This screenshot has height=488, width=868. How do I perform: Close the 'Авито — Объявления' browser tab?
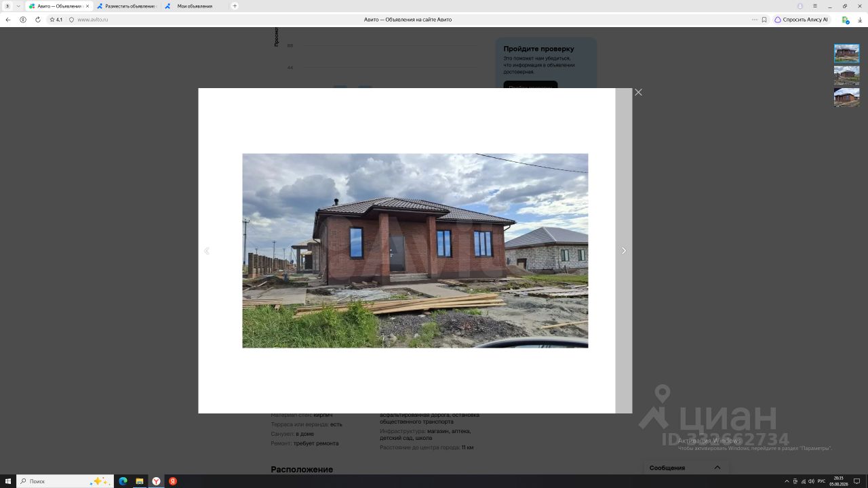87,6
